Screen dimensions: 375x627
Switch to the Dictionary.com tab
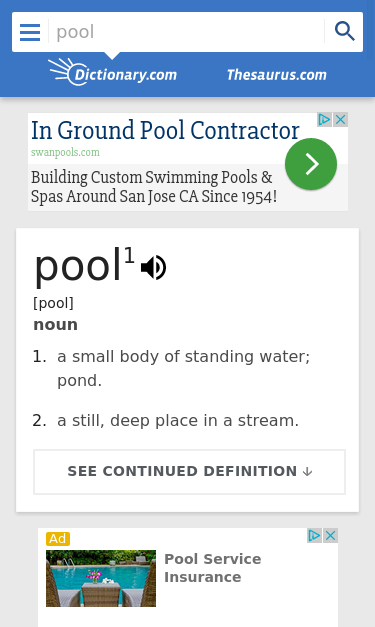pyautogui.click(x=112, y=73)
